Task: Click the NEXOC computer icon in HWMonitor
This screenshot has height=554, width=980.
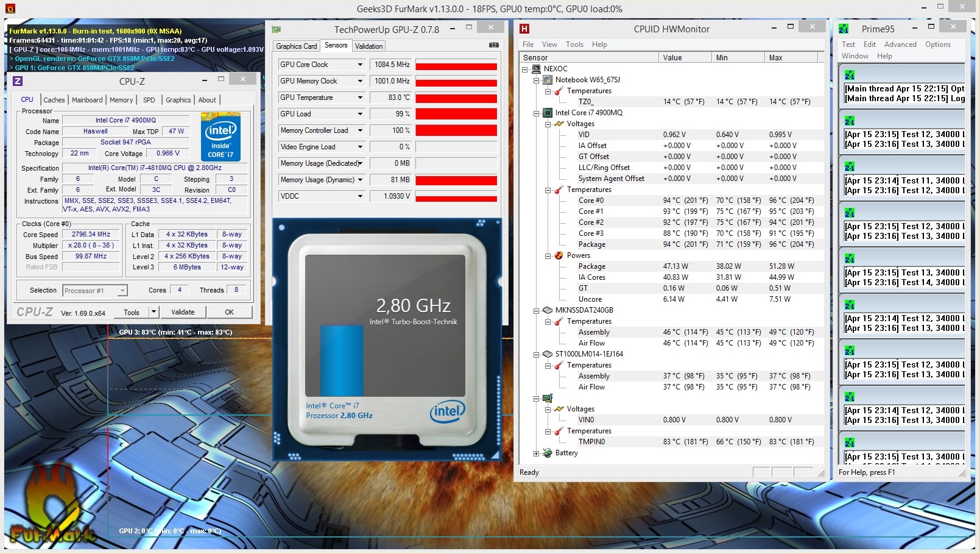Action: pyautogui.click(x=537, y=69)
